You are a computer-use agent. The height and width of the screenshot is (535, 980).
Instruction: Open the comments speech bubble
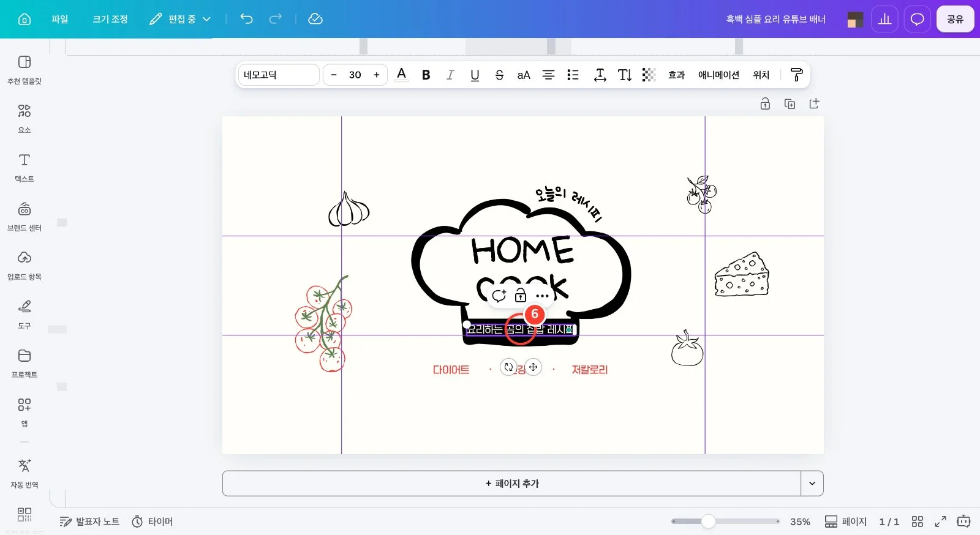pos(917,19)
